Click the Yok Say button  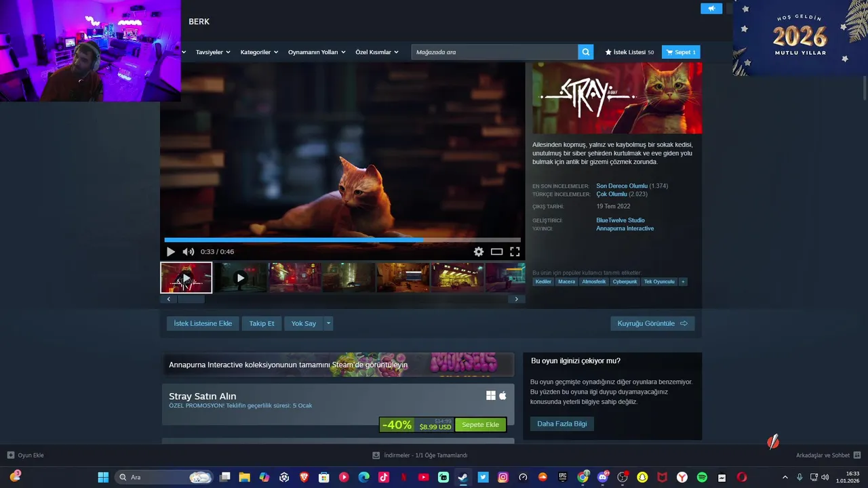click(304, 323)
